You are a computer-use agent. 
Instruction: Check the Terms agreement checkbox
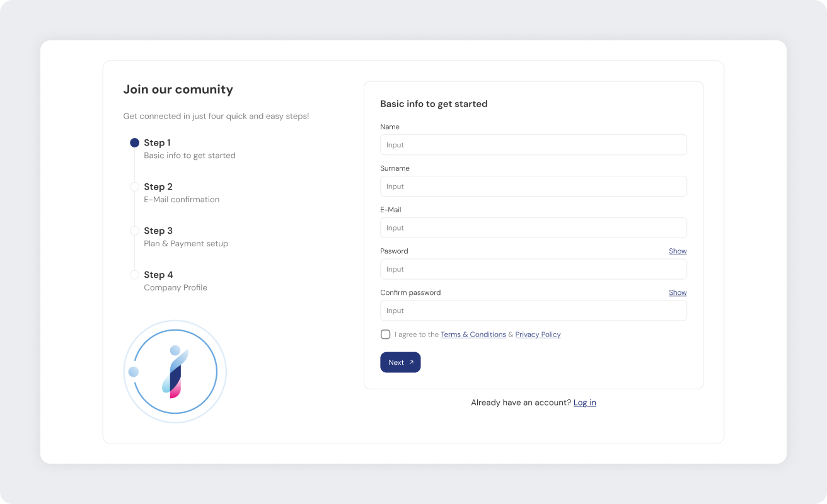point(385,335)
